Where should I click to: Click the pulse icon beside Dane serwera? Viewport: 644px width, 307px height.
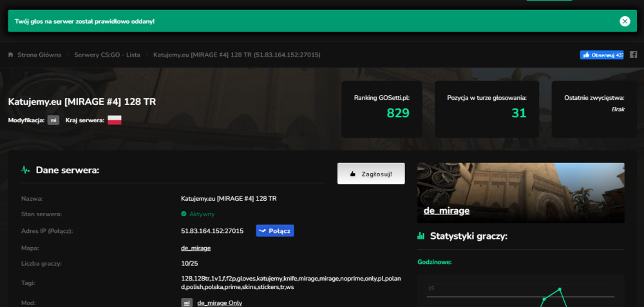(x=26, y=170)
